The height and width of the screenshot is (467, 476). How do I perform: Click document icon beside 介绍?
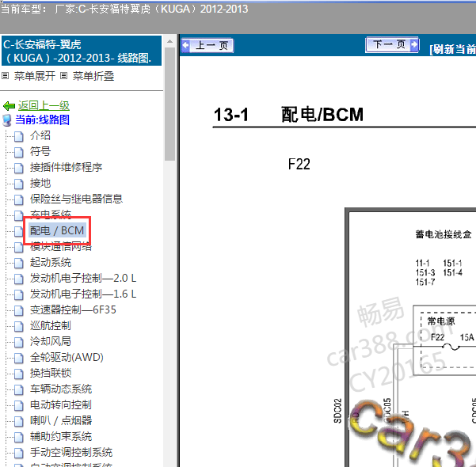[x=19, y=136]
